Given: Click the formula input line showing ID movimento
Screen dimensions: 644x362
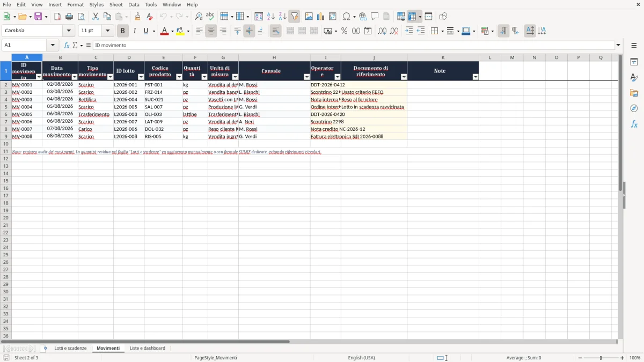Looking at the screenshot, I should click(x=354, y=45).
